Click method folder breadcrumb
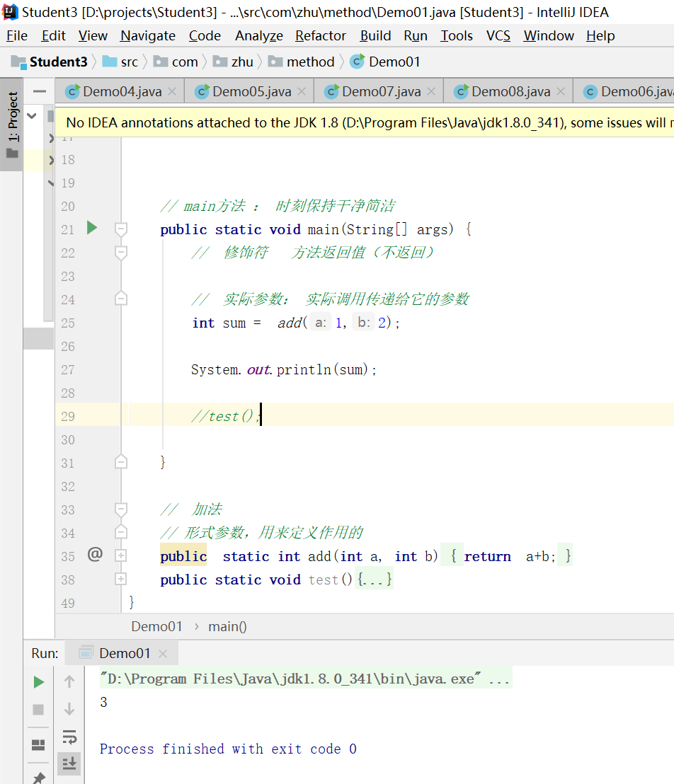Screen dimensions: 674x784 click(x=301, y=62)
